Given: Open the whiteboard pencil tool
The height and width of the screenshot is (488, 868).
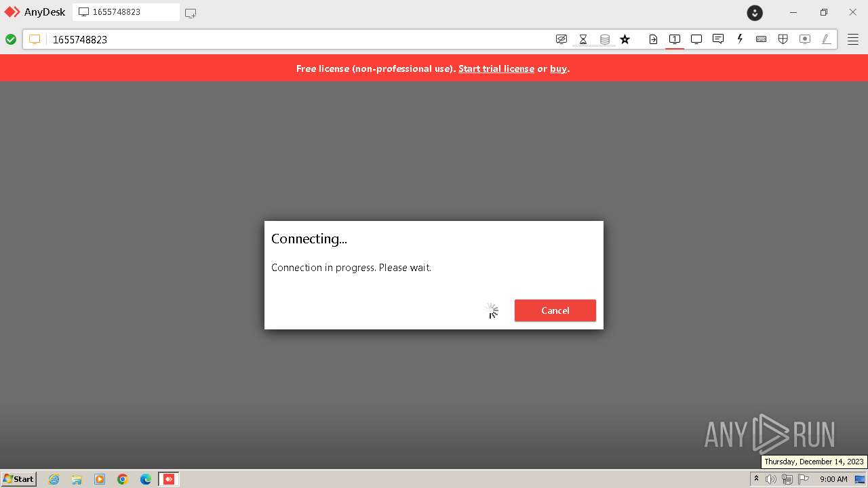Looking at the screenshot, I should [x=826, y=39].
